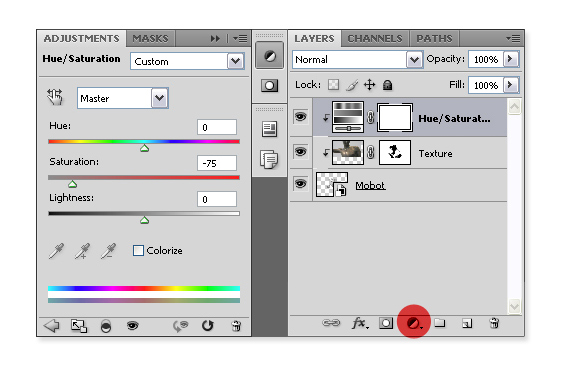Click the lock all padlock icon

[x=387, y=85]
